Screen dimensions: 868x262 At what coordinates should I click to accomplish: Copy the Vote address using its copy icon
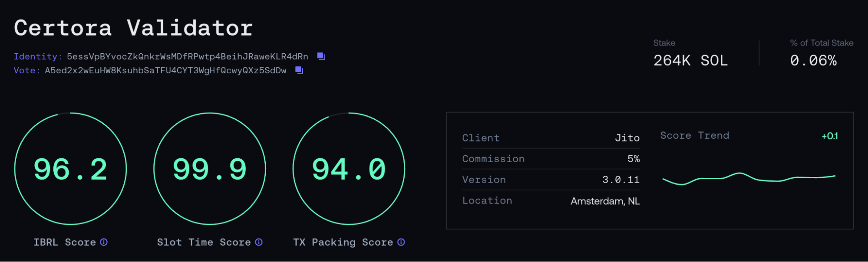pyautogui.click(x=299, y=70)
